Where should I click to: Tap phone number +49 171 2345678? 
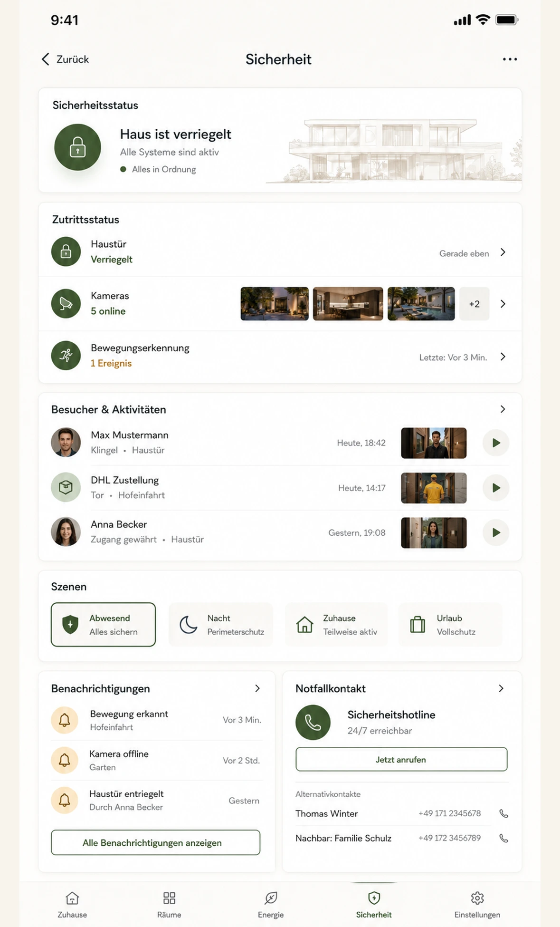(449, 813)
